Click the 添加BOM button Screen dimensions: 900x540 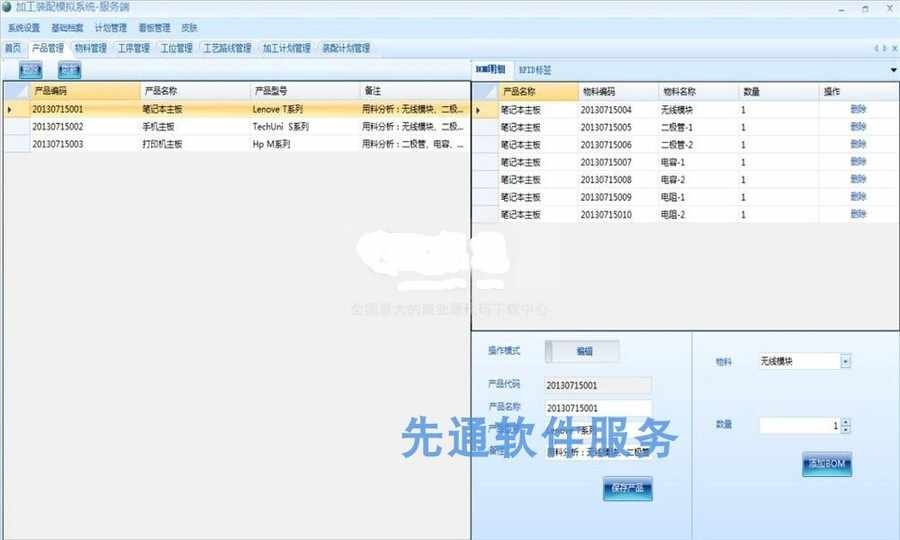coord(827,464)
